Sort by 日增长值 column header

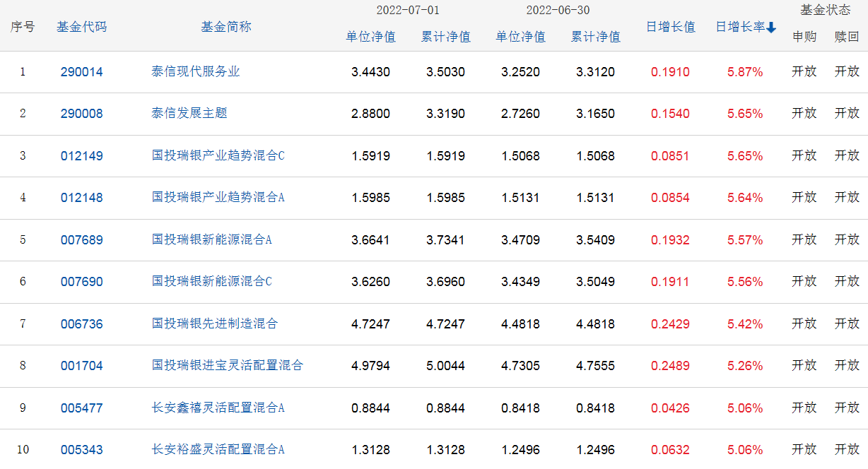671,27
